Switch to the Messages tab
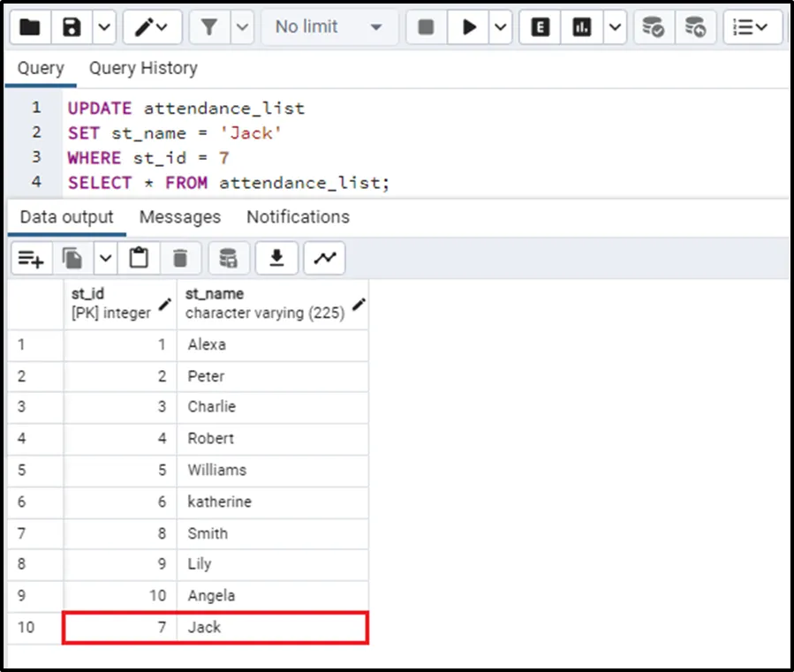This screenshot has height=672, width=794. pos(180,217)
